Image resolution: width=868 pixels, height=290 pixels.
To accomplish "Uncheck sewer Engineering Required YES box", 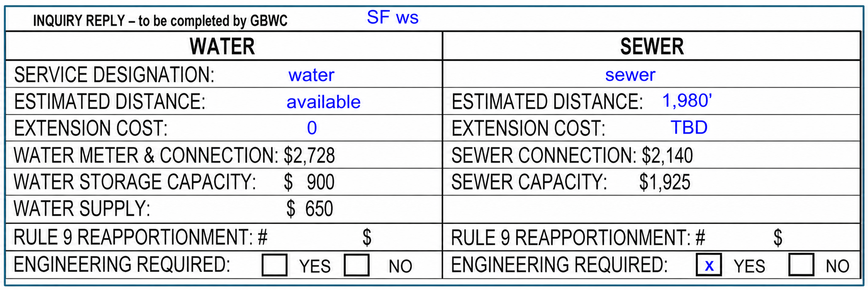I will tap(709, 265).
